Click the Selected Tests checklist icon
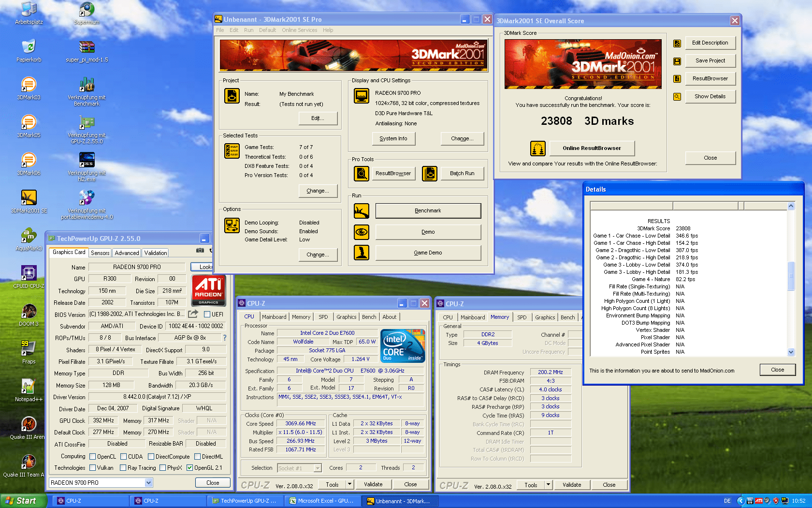The height and width of the screenshot is (508, 812). tap(232, 151)
